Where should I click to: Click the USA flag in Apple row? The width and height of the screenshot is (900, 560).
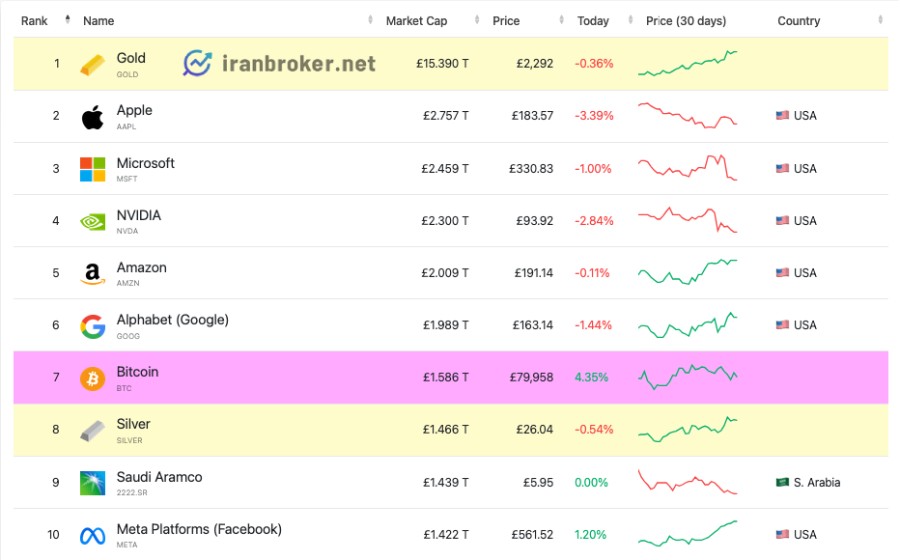pyautogui.click(x=782, y=115)
